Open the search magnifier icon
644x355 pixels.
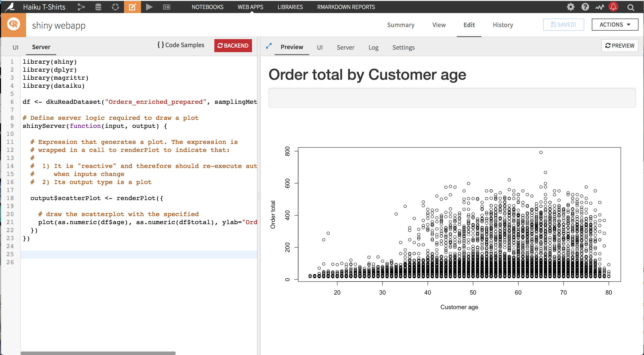pos(631,7)
